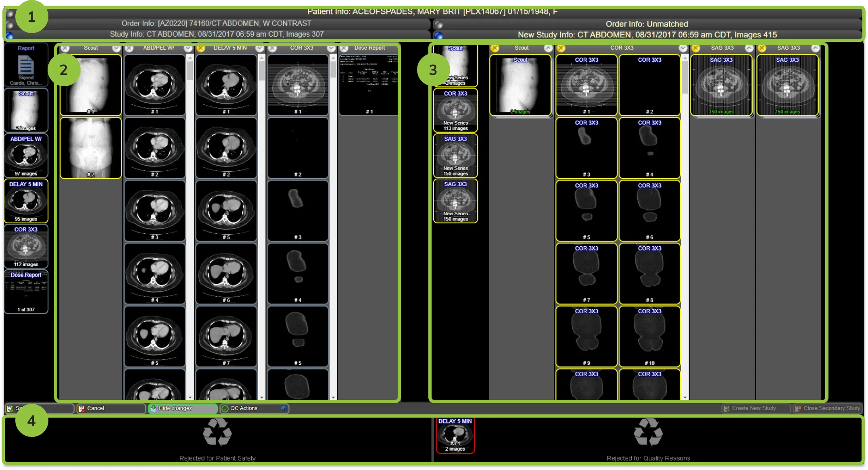This screenshot has width=868, height=470.
Task: Click the blue indicator beside primary Study Info
Action: click(x=10, y=35)
